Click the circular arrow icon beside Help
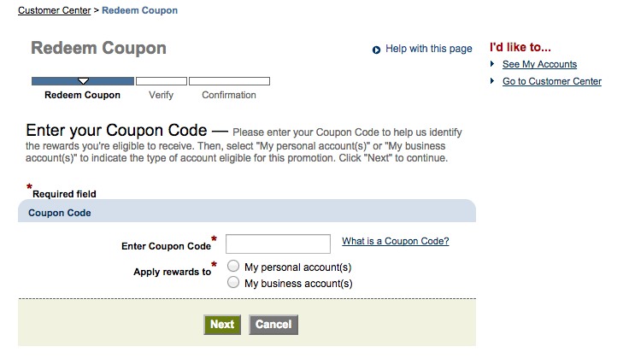This screenshot has height=364, width=635. (x=376, y=50)
